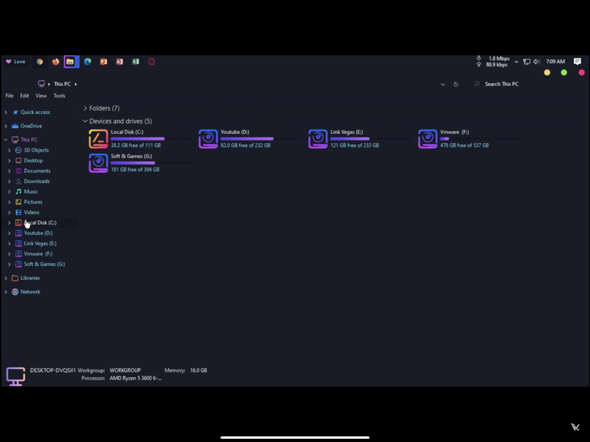
Task: Open the Chrome icon in the taskbar
Action: [40, 62]
